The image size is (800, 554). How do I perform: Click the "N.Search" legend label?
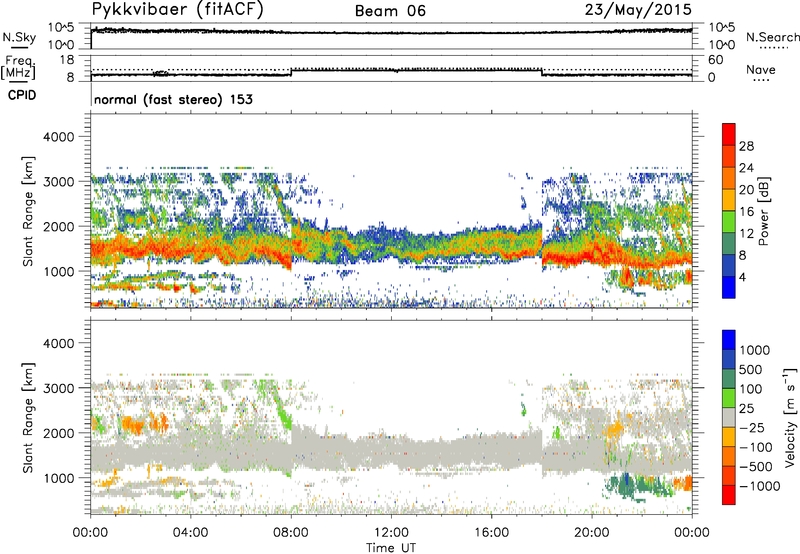[772, 37]
